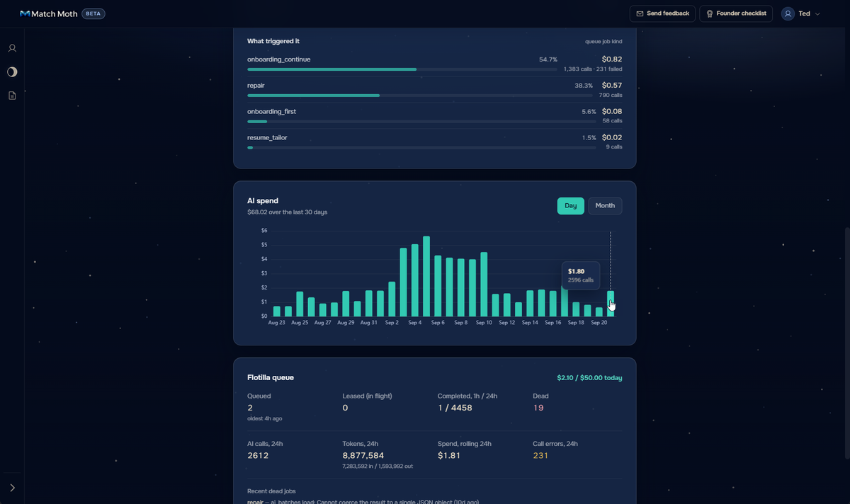
Task: Click the Dead count 19
Action: (x=538, y=408)
